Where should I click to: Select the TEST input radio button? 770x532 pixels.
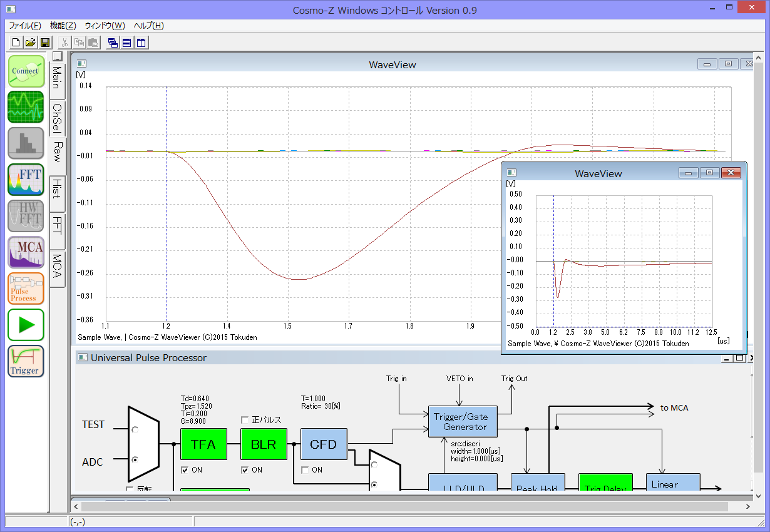pos(135,429)
